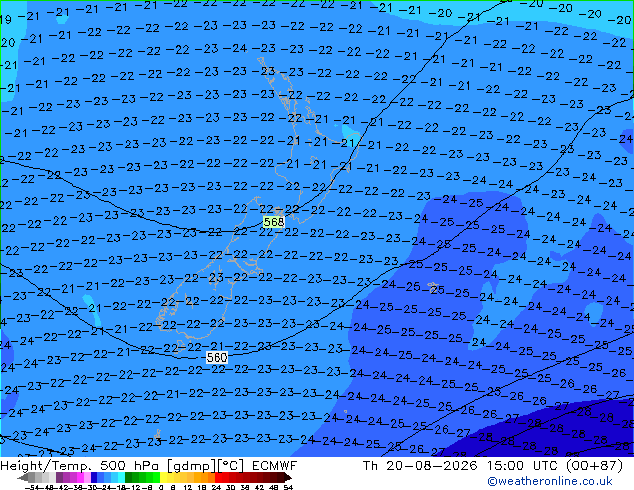Click the gray left arrow end of color legend
Viewport: 634px width, 490px height.
[23, 478]
